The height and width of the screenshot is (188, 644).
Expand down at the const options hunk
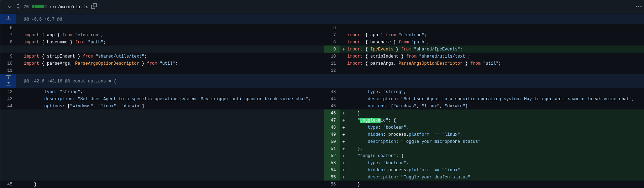(8, 77)
